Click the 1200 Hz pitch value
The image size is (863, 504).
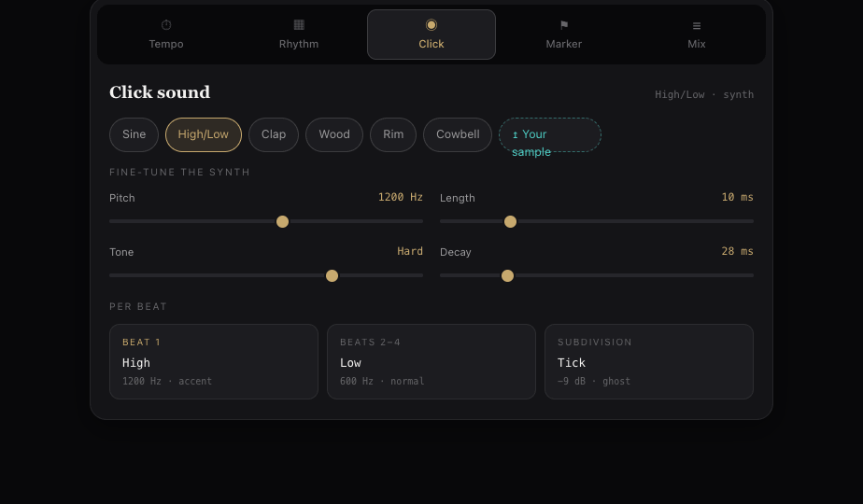click(x=400, y=197)
